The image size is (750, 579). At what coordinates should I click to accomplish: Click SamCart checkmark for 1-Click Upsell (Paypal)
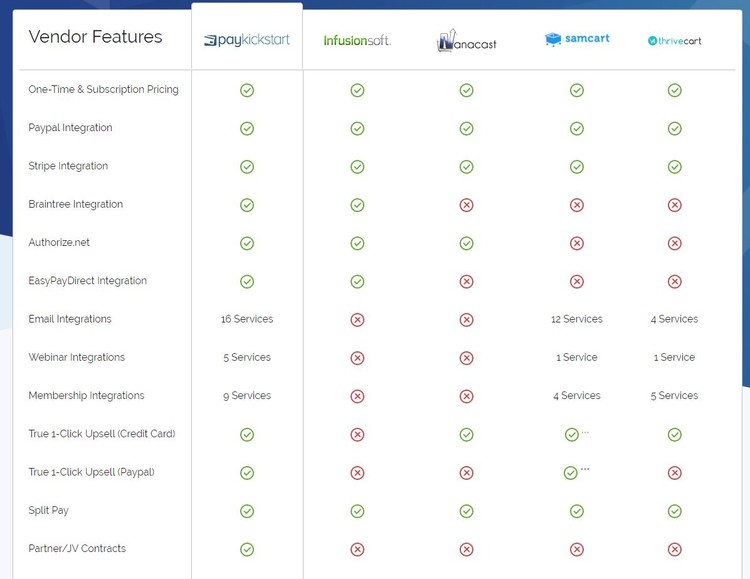571,473
